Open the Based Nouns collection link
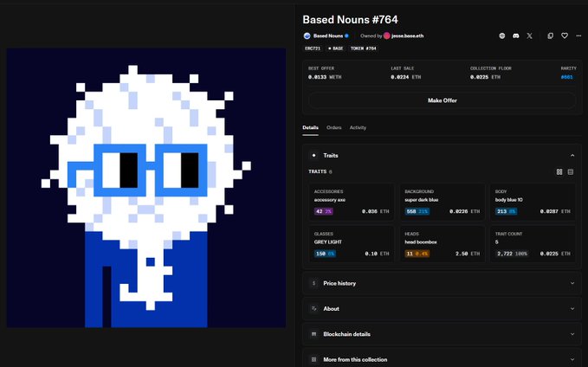Screen dimensions: 588x367 click(328, 36)
